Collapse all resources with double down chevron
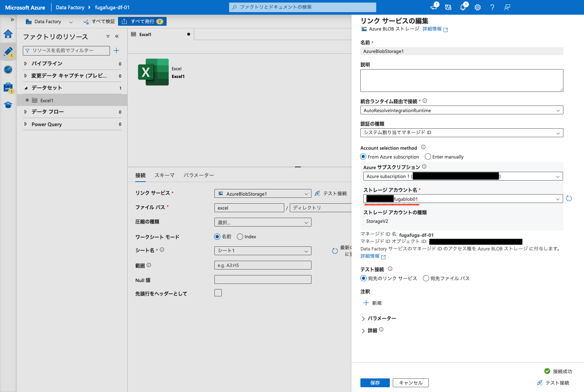 pyautogui.click(x=108, y=36)
